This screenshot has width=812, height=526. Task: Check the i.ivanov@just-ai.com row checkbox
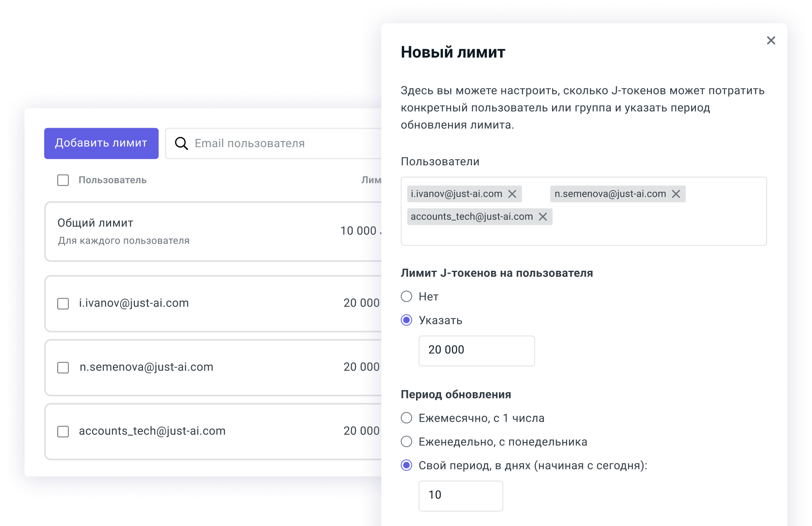click(63, 303)
